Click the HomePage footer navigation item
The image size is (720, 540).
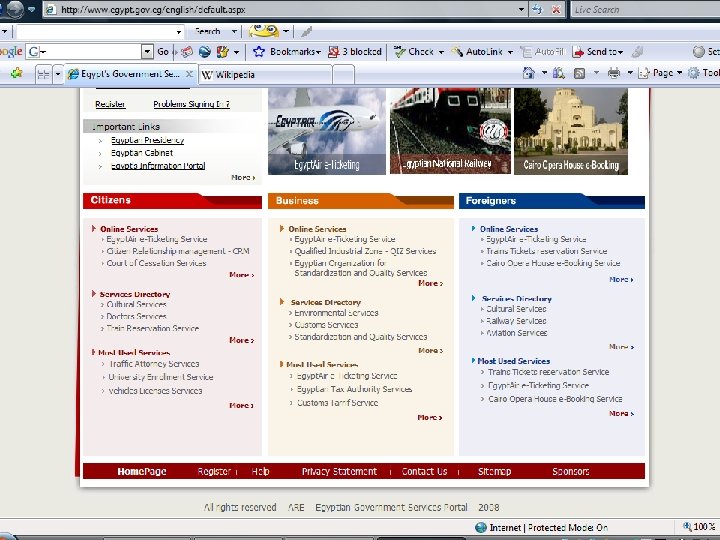142,472
